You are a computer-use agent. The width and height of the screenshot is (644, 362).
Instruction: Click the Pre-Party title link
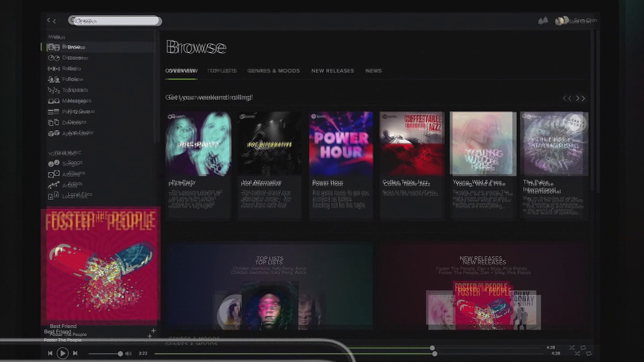182,183
